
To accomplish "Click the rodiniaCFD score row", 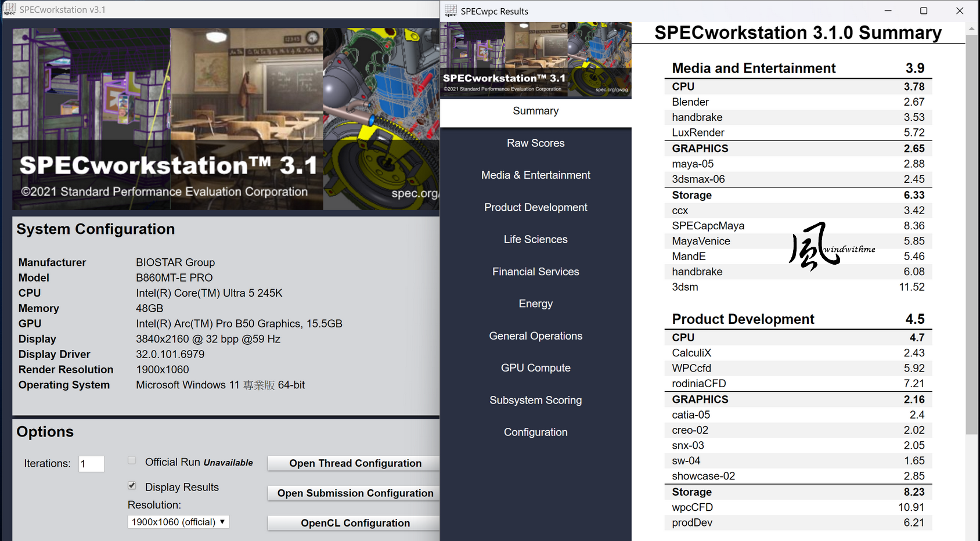I will (x=798, y=384).
